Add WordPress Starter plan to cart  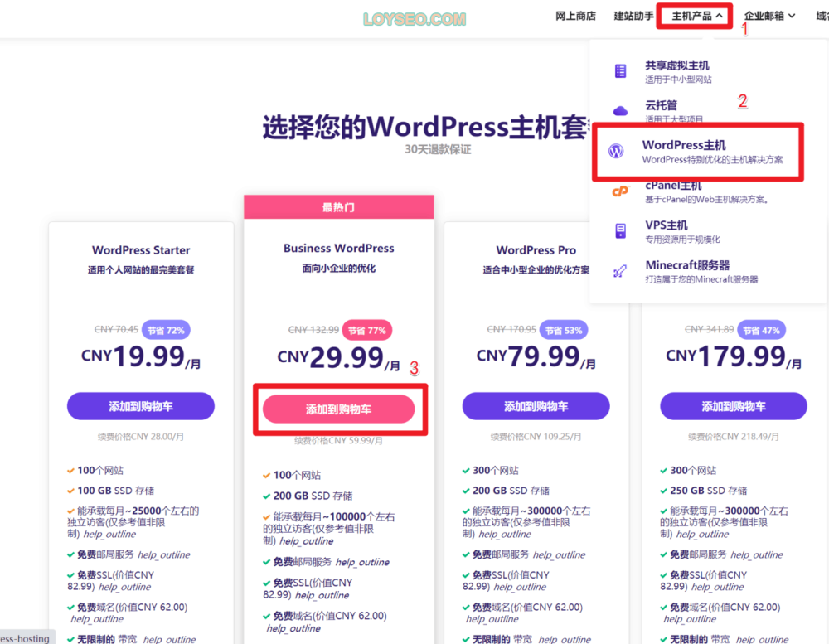141,406
